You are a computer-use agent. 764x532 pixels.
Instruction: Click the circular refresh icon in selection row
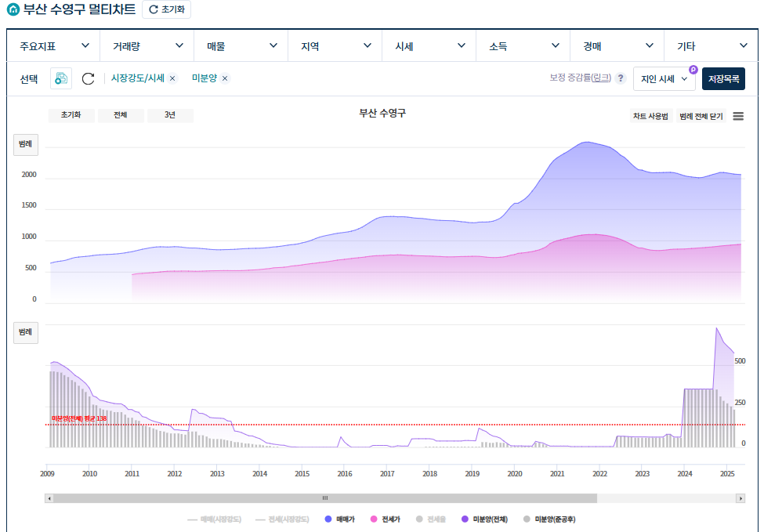point(89,78)
